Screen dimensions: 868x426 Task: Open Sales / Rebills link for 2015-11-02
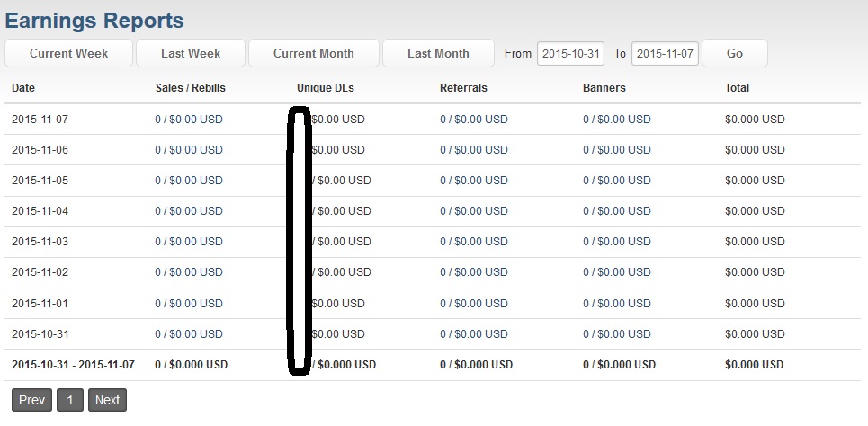point(188,272)
